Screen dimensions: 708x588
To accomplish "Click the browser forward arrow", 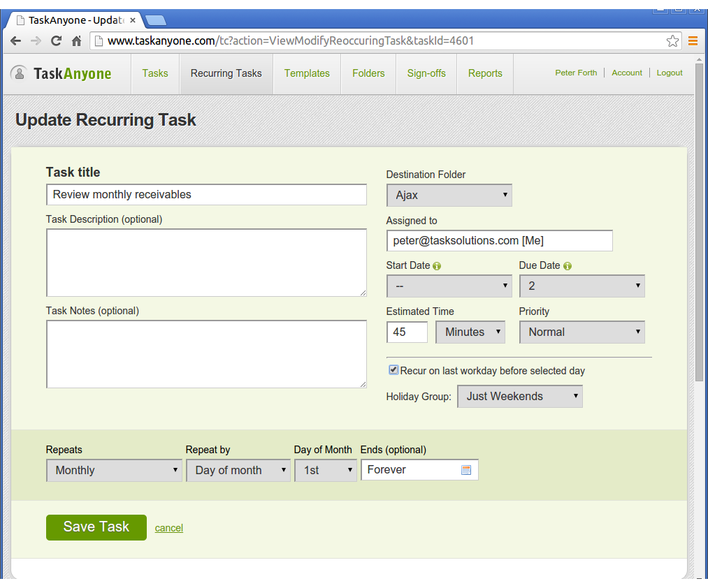I will coord(36,41).
